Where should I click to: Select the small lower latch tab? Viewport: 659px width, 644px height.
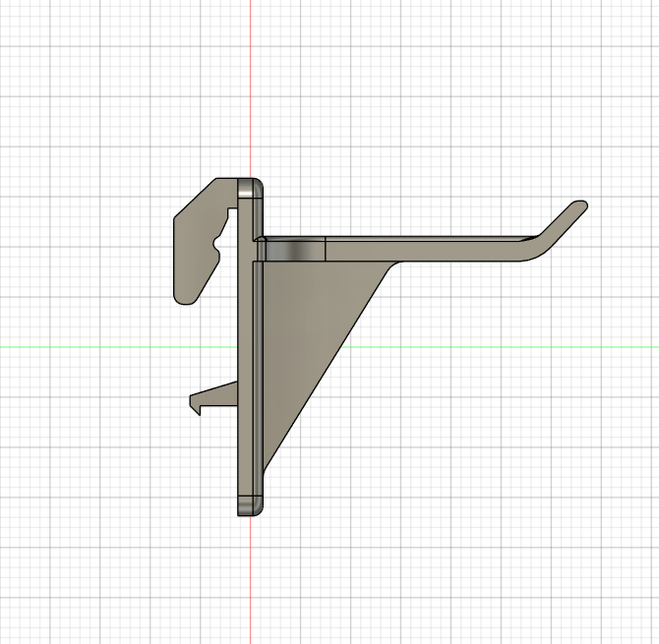pos(213,398)
